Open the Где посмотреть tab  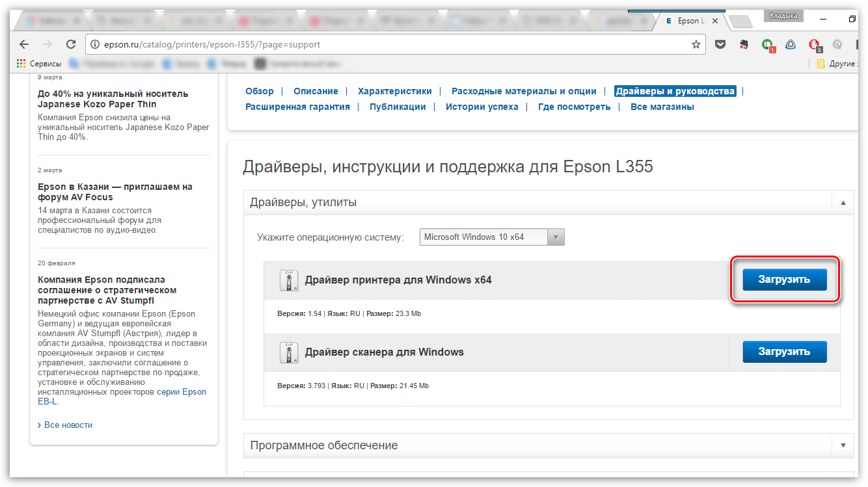575,107
